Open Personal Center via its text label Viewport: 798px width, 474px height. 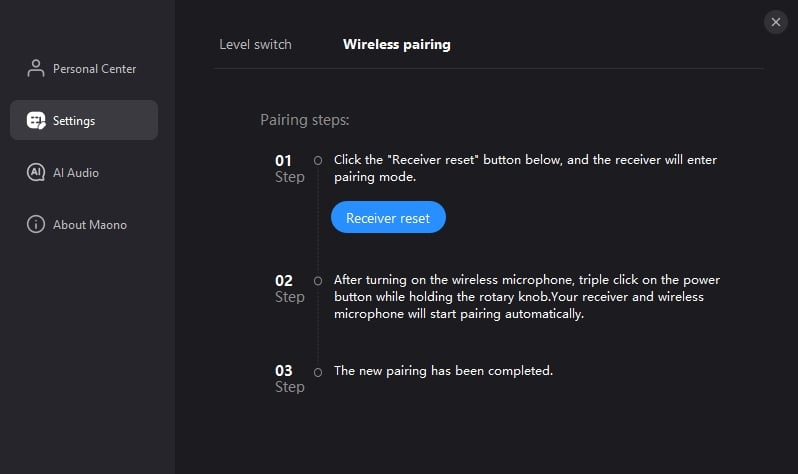94,69
